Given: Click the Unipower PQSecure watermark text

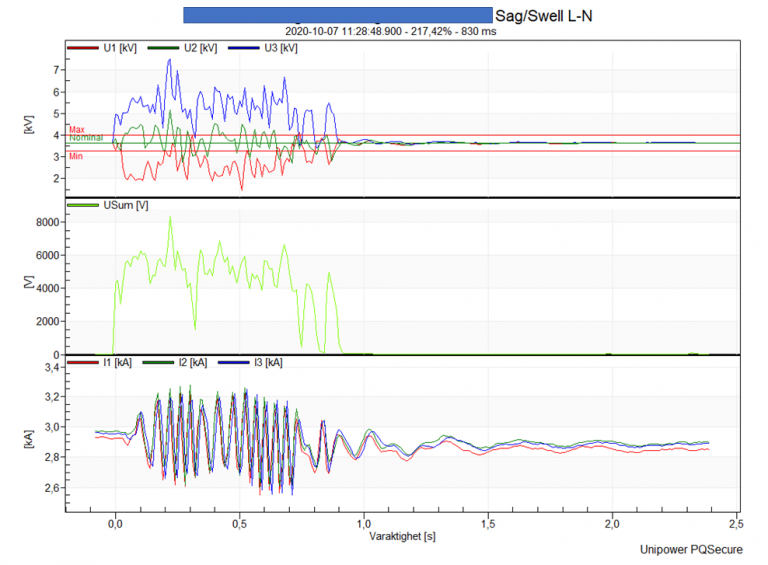Looking at the screenshot, I should [691, 549].
